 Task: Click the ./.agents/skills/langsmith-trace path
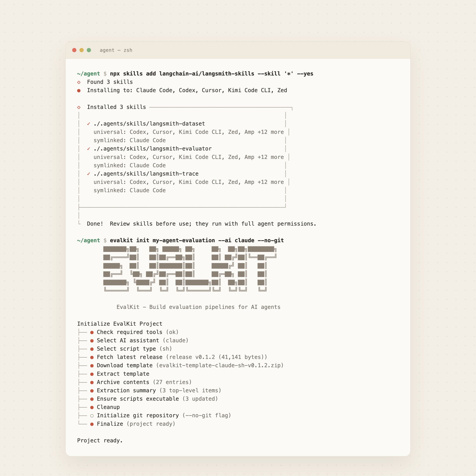(x=146, y=174)
